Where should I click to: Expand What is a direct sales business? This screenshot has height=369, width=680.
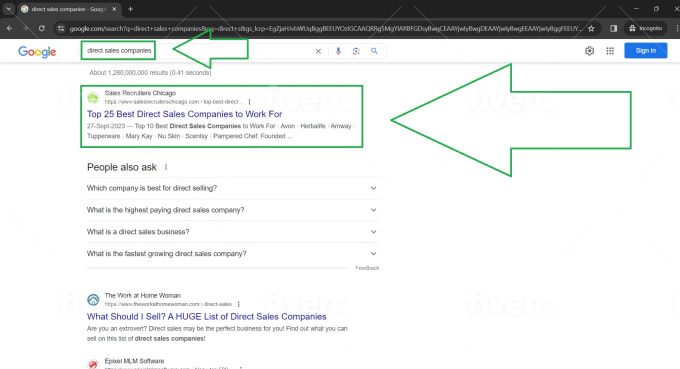coord(233,232)
